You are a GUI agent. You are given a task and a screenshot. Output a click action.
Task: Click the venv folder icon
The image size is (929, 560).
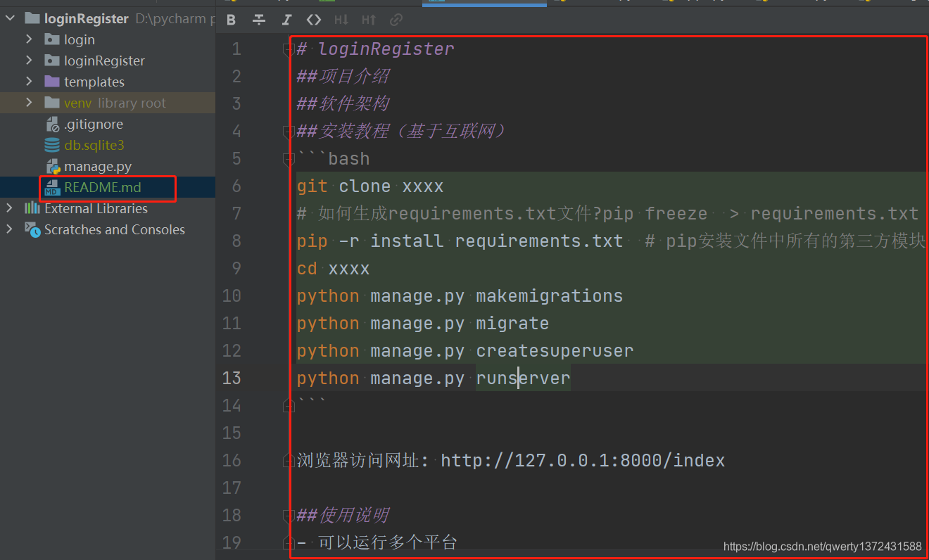[x=52, y=103]
